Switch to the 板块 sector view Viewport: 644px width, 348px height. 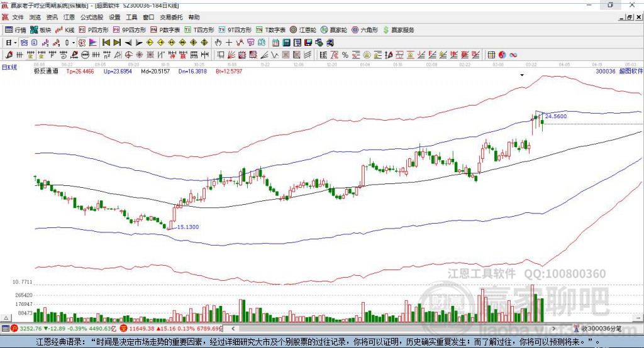point(41,30)
